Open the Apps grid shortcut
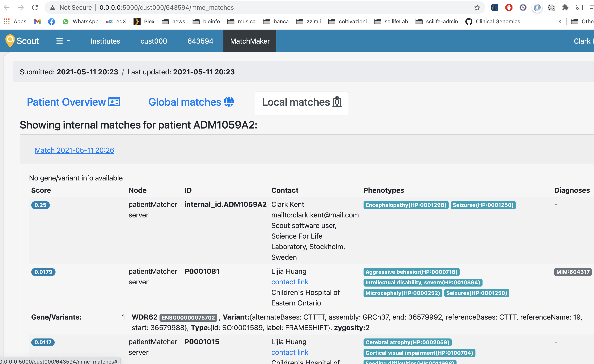 pyautogui.click(x=15, y=21)
